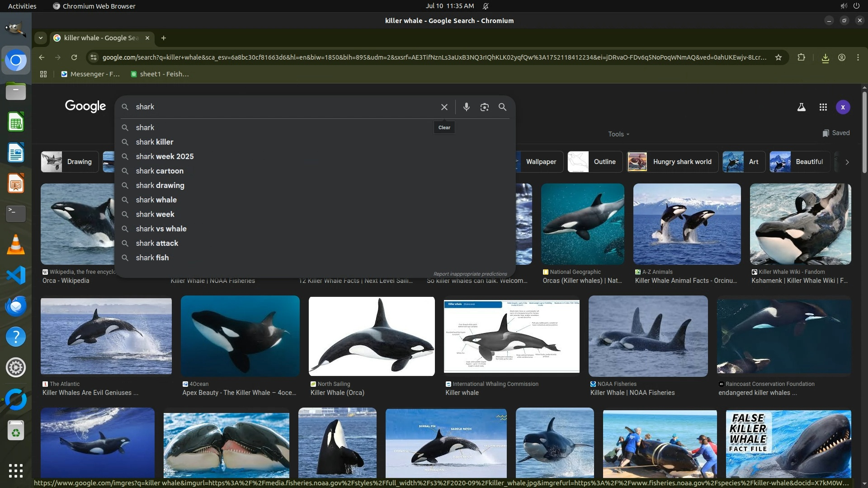Click the Saved collections link
Viewport: 868px width, 488px height.
[836, 133]
